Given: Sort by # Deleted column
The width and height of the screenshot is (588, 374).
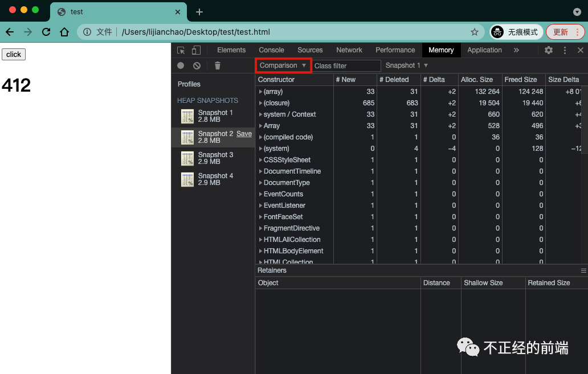Looking at the screenshot, I should 399,80.
